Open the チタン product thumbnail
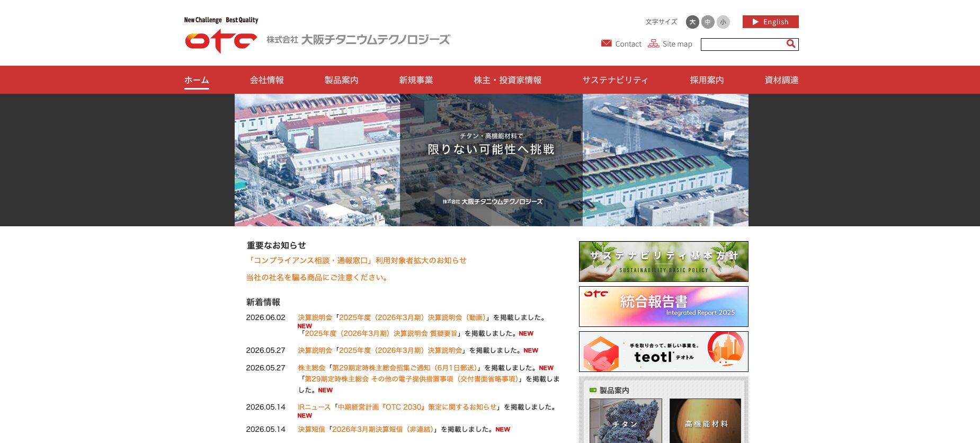Screen dimensions: 980x443 coord(626,421)
